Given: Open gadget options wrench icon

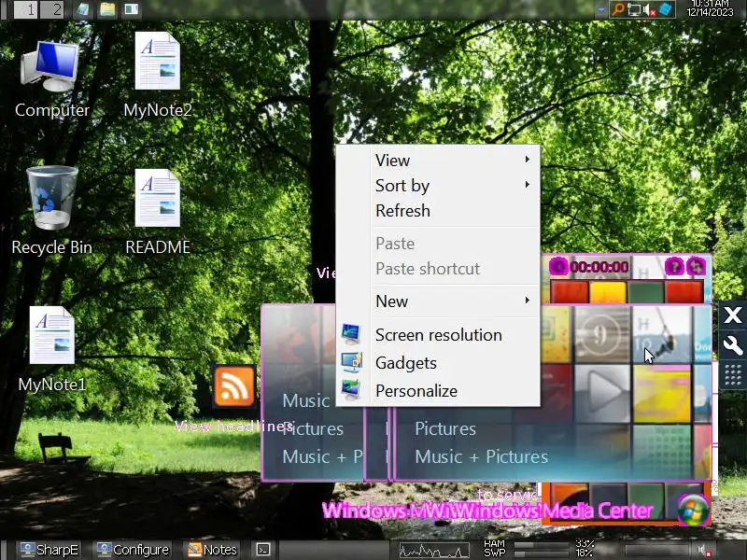Looking at the screenshot, I should pos(733,345).
